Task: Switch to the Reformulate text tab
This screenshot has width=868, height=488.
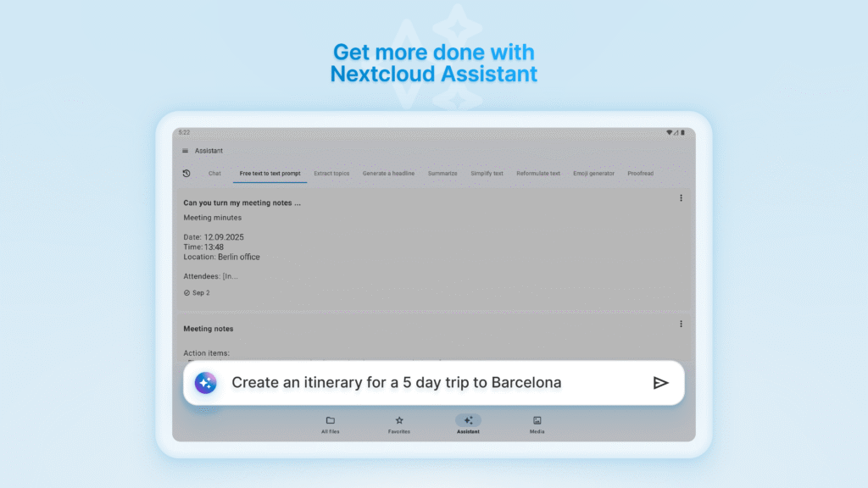Action: click(x=538, y=173)
